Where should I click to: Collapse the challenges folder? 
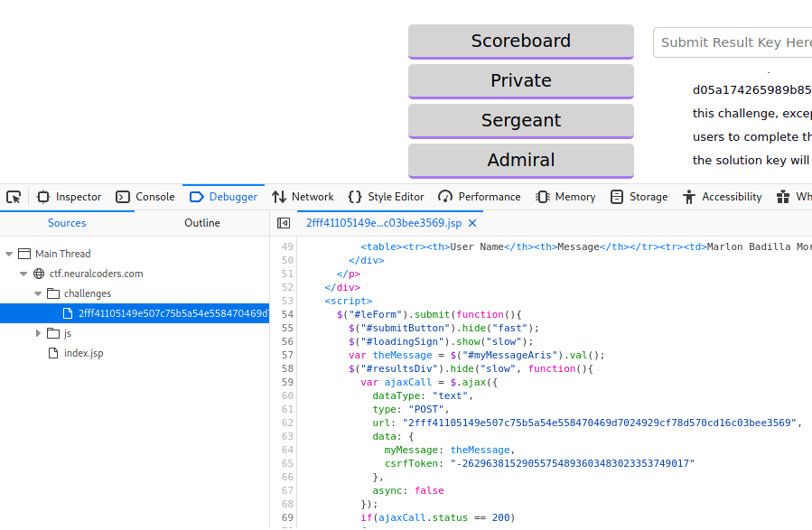(38, 293)
